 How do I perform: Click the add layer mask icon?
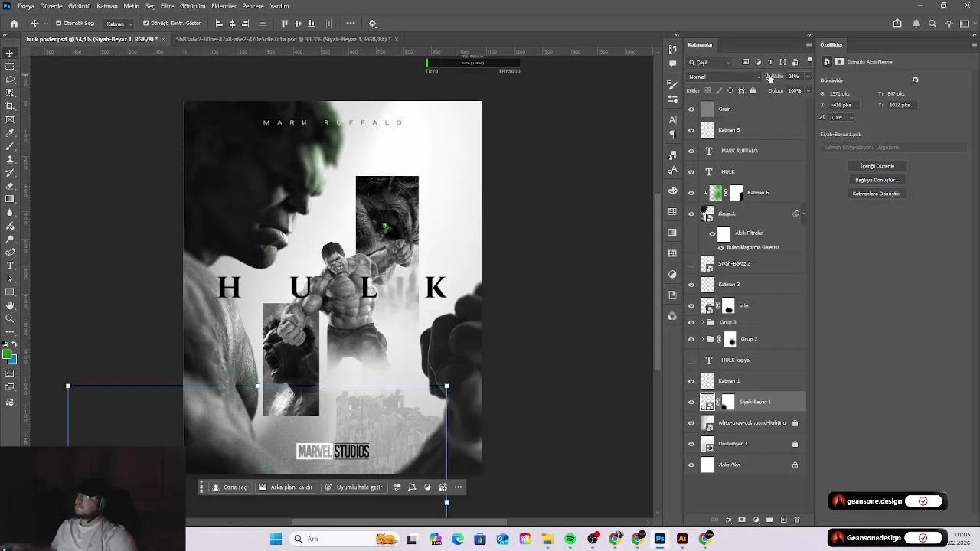(742, 520)
